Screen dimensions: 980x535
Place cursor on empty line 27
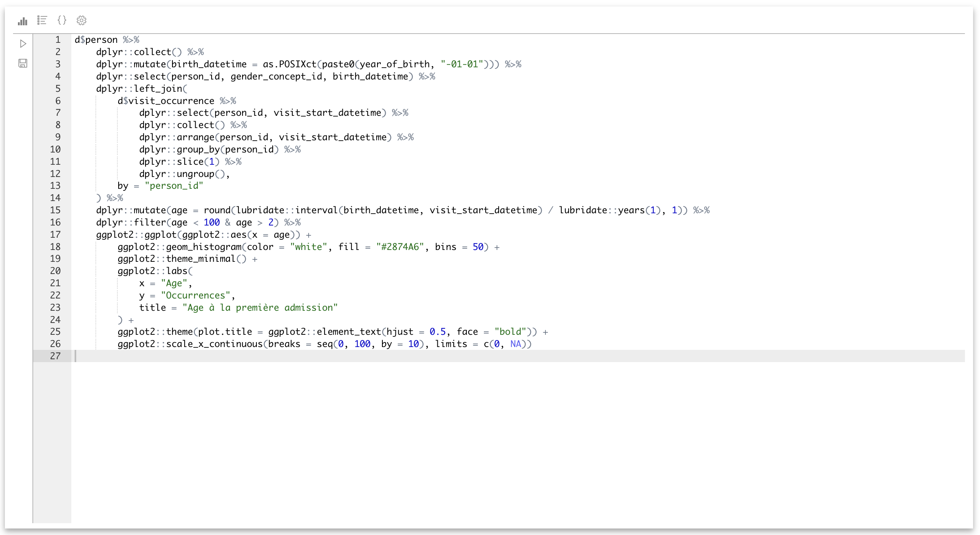[x=518, y=356]
